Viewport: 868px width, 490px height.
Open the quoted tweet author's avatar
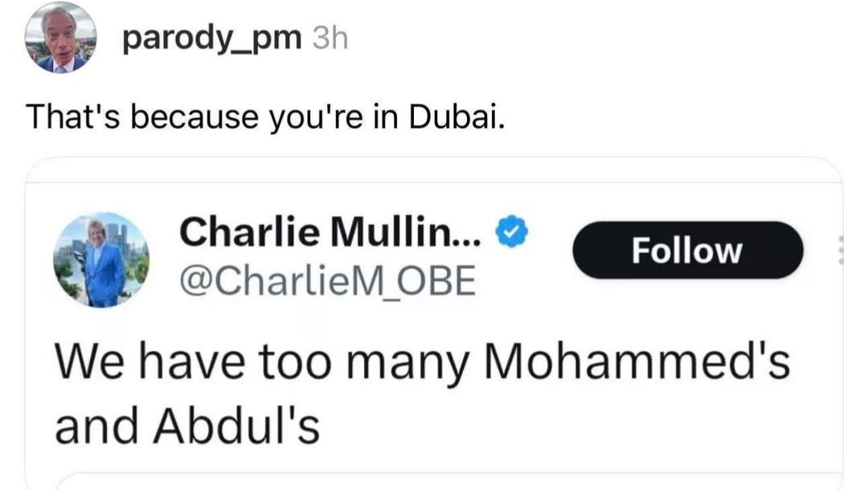point(101,259)
